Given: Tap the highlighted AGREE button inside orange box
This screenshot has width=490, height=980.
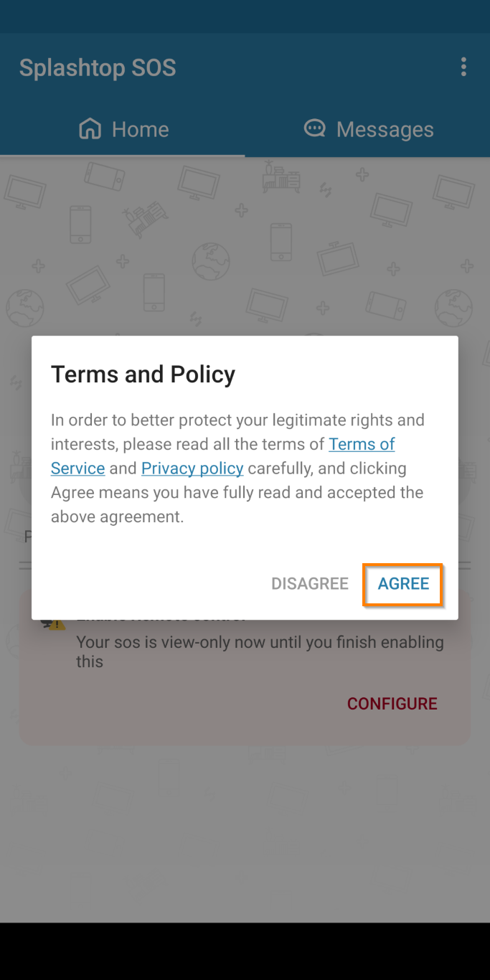Looking at the screenshot, I should [x=404, y=583].
